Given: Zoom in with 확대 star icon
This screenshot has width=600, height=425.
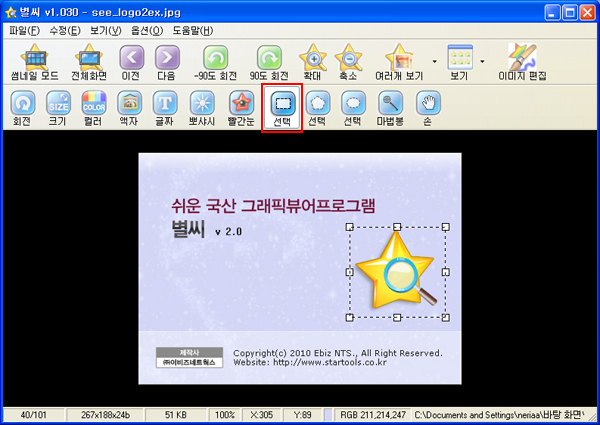Looking at the screenshot, I should coord(313,62).
